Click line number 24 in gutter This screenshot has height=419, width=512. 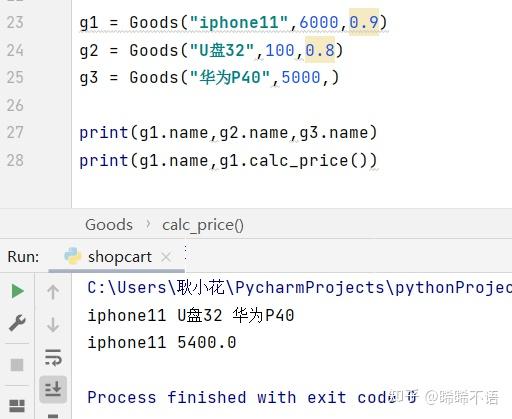[x=15, y=50]
